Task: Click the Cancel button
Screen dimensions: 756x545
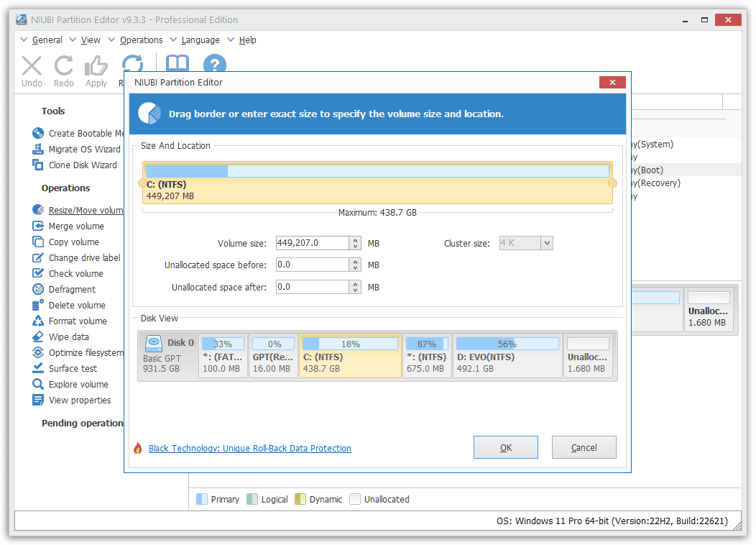Action: (584, 447)
